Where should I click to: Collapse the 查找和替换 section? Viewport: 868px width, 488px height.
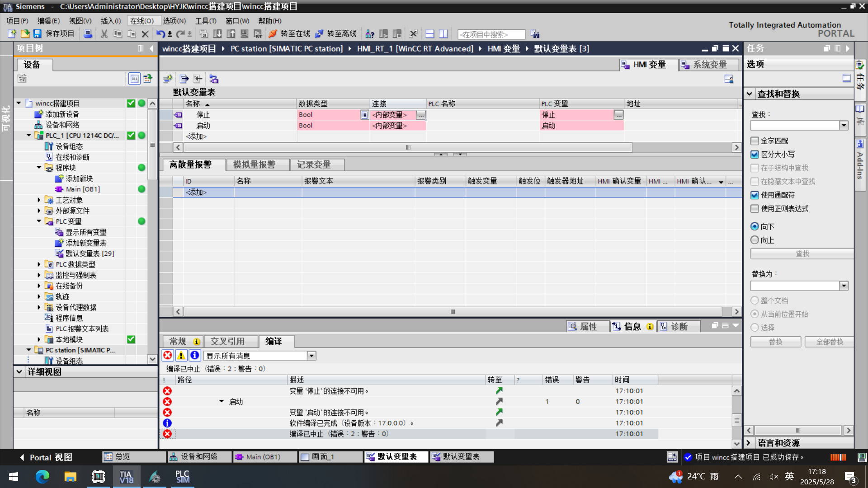click(750, 94)
